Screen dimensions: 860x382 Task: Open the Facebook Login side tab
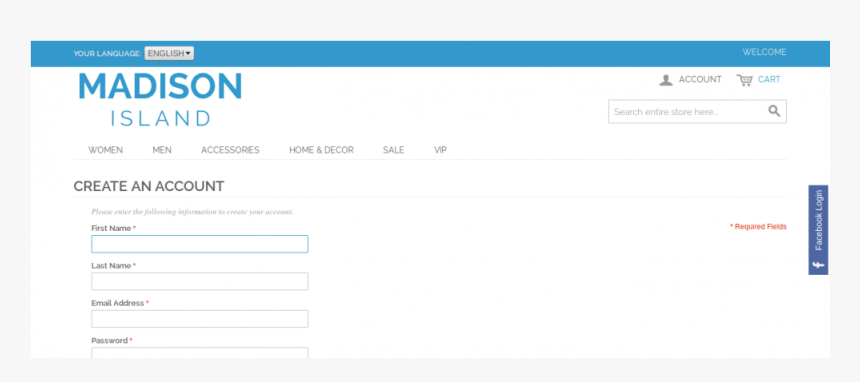click(818, 229)
